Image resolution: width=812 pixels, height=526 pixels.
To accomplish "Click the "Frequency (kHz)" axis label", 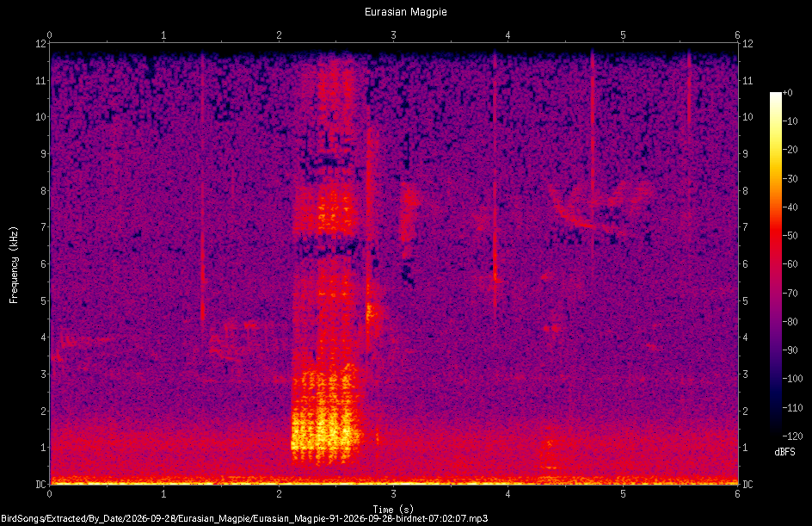I will 14,265.
